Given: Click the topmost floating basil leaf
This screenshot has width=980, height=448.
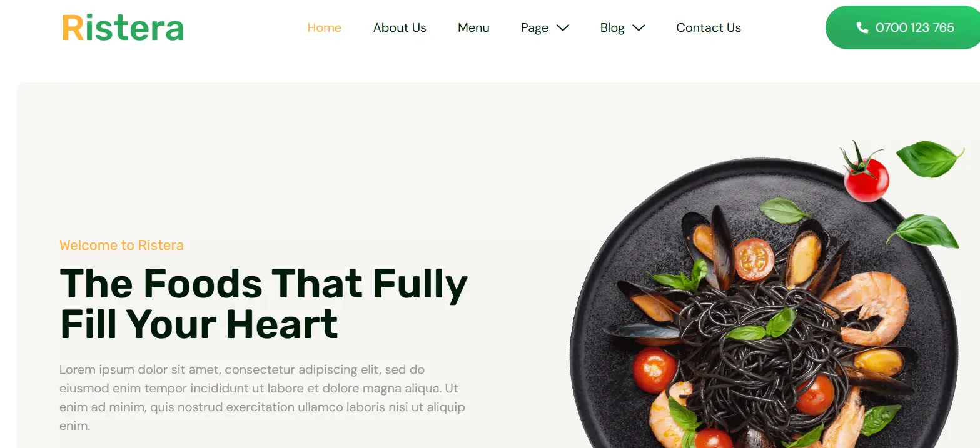Looking at the screenshot, I should pyautogui.click(x=929, y=159).
